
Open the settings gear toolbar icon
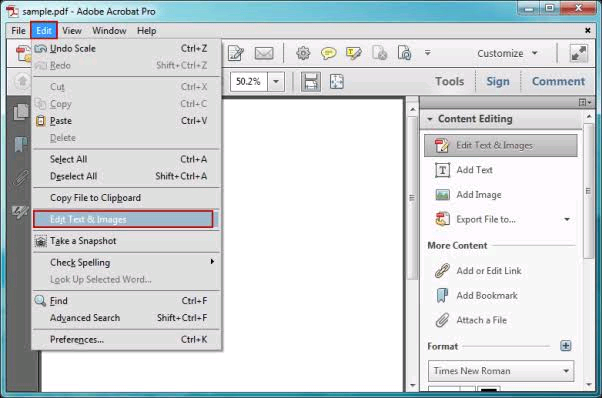point(303,53)
